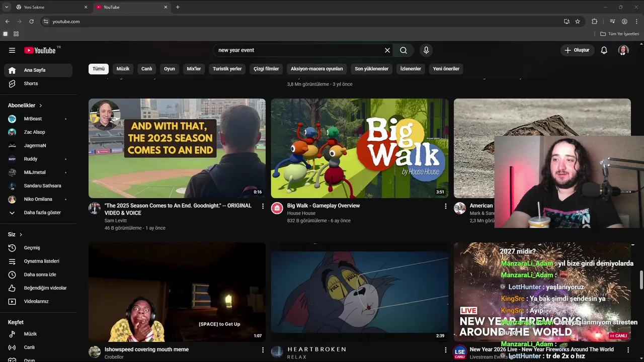Play the Ishowspeed covering mouth thumbnail

pos(177,292)
